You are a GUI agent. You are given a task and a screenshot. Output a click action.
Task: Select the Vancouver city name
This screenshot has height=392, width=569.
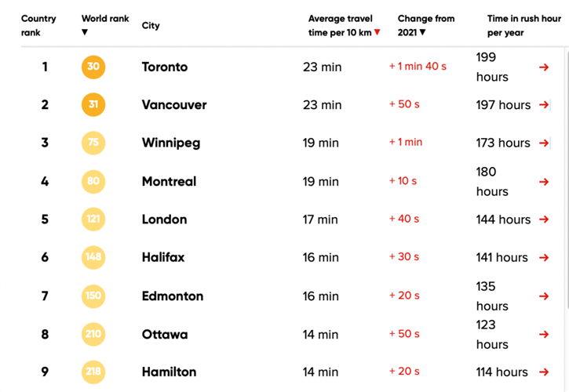pos(174,105)
